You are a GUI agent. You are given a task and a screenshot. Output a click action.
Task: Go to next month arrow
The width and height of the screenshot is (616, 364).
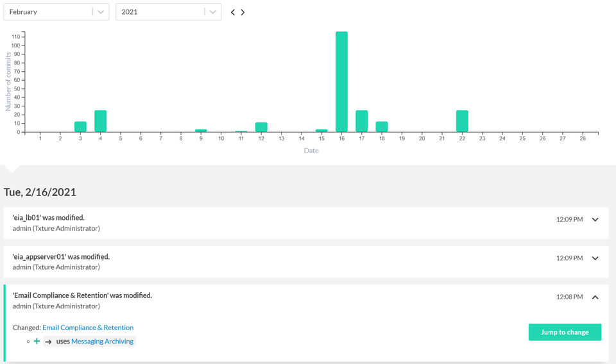pyautogui.click(x=243, y=12)
